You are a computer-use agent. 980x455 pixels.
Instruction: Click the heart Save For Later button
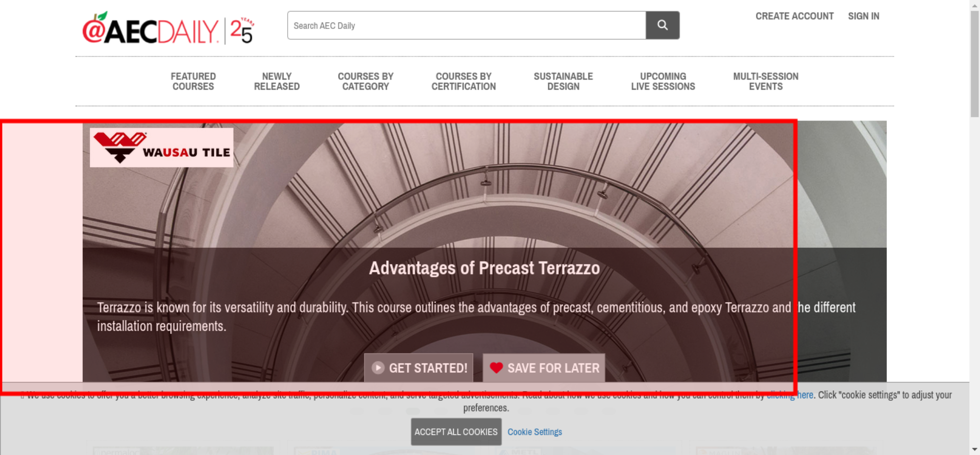click(543, 368)
